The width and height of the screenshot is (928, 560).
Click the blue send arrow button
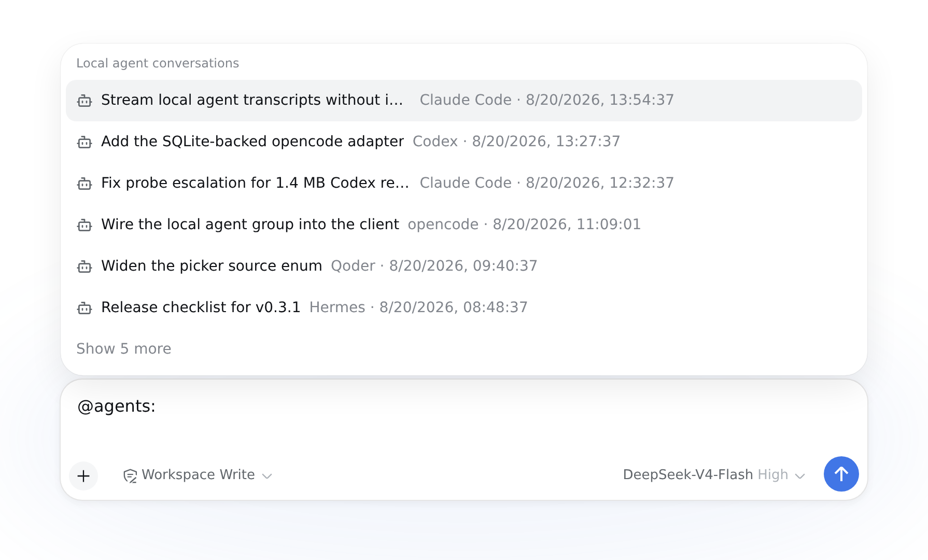click(x=841, y=474)
